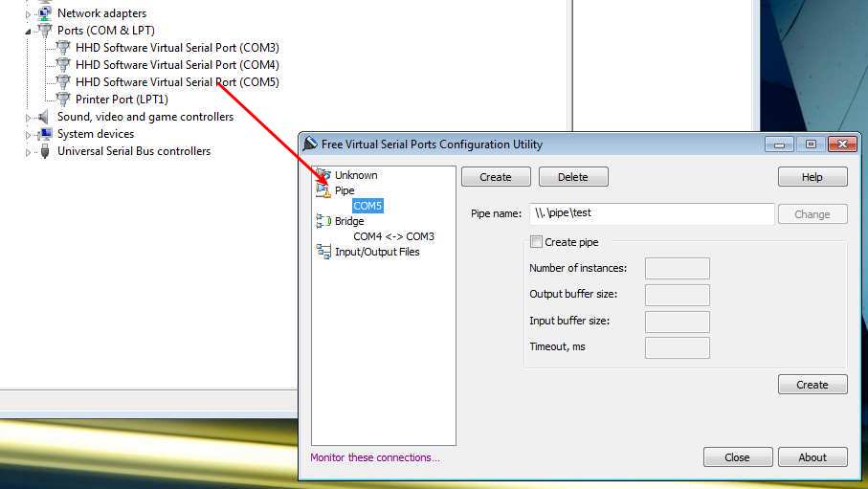Select HHD Software Virtual Serial Port (COM5)
The height and width of the screenshot is (489, 868).
tap(177, 82)
